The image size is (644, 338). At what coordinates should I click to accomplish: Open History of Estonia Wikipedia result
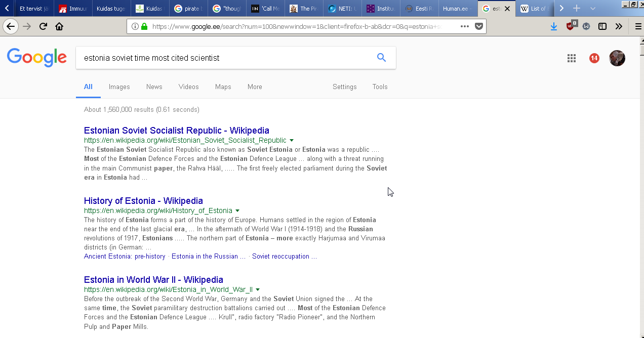[x=143, y=201]
